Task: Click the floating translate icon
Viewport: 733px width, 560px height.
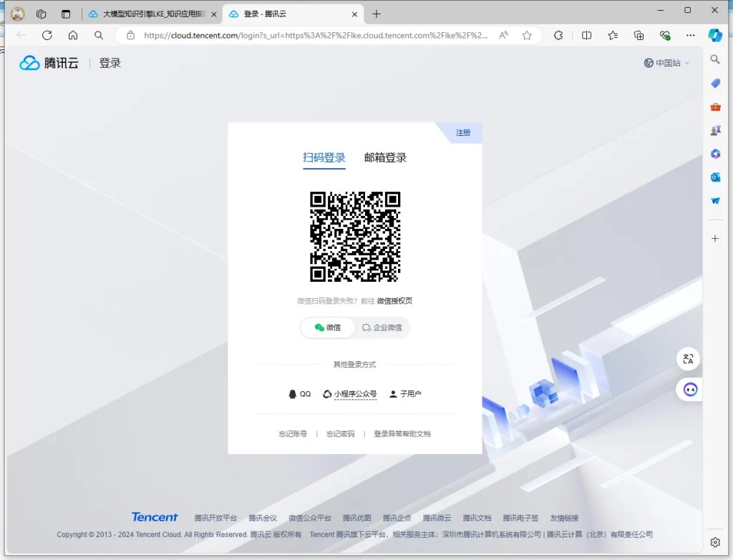Action: [689, 359]
